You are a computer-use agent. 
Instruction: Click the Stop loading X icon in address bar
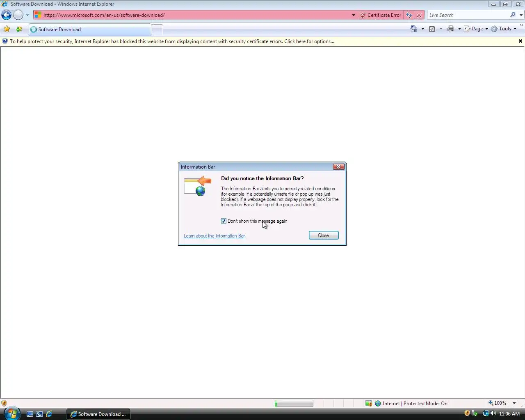(419, 15)
